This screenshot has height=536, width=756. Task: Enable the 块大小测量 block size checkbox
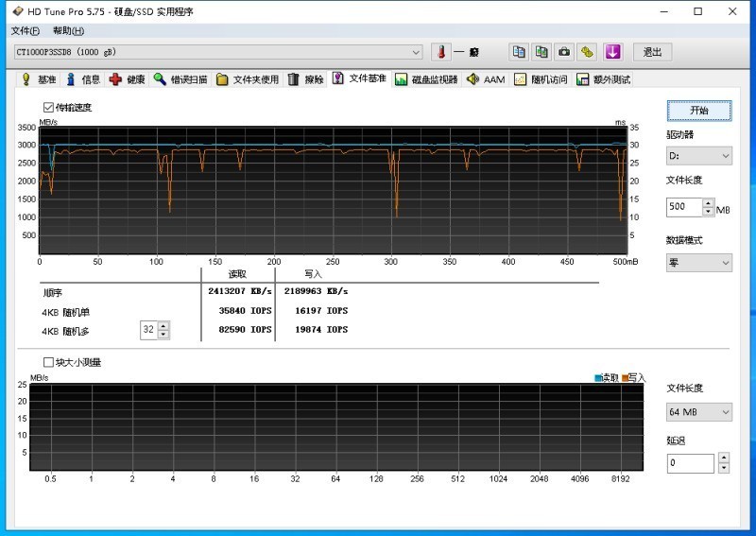(49, 362)
